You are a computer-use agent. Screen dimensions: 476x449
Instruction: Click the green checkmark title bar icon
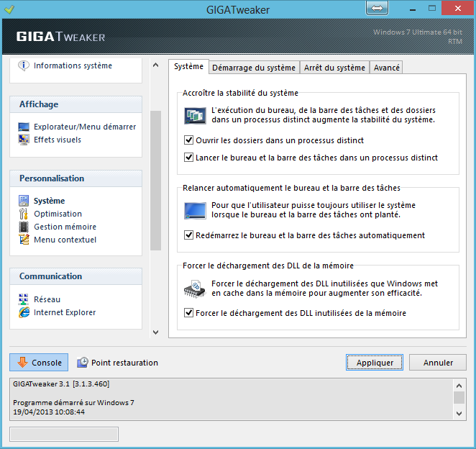[x=9, y=10]
